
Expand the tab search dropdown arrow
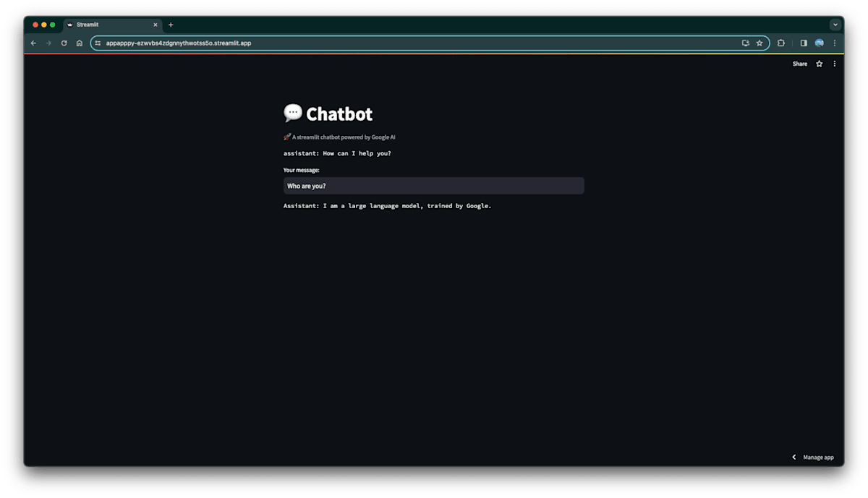[x=835, y=25]
